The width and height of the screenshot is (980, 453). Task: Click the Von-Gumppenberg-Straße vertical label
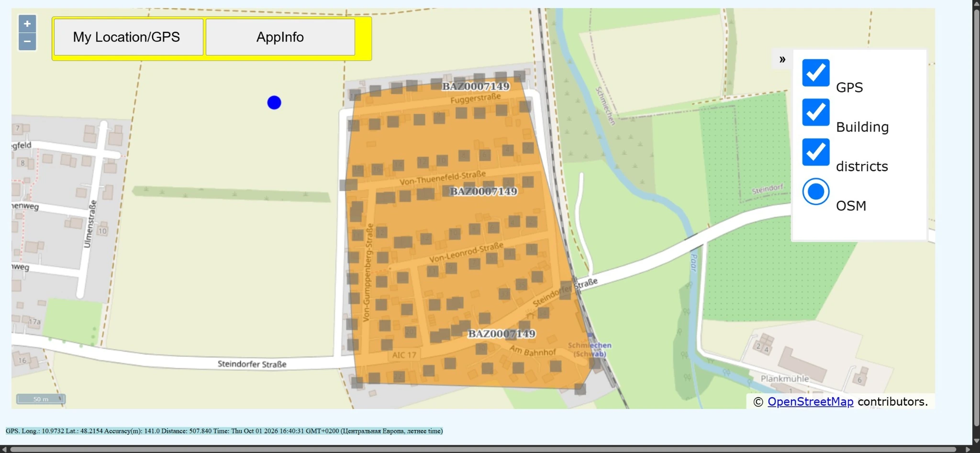(x=367, y=272)
